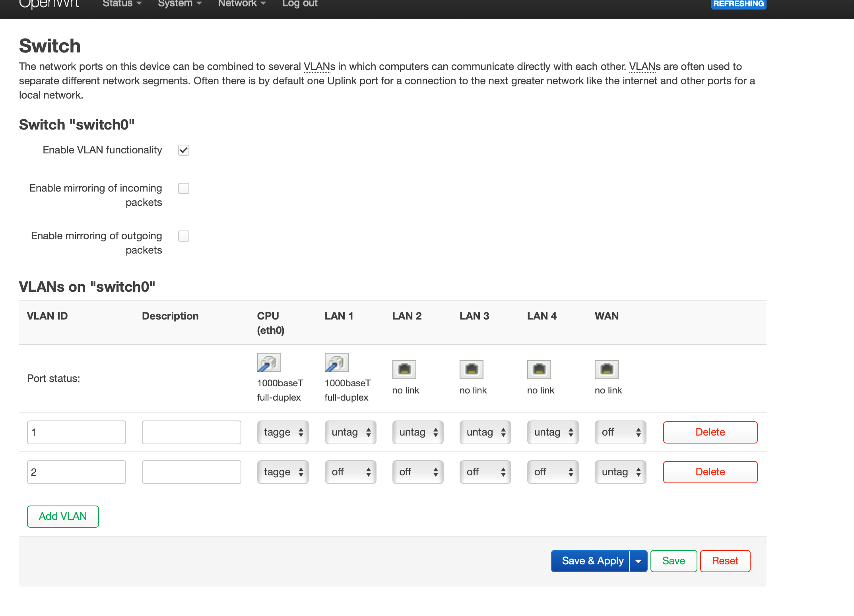Open Save & Apply dropdown arrow
854x616 pixels.
[638, 561]
